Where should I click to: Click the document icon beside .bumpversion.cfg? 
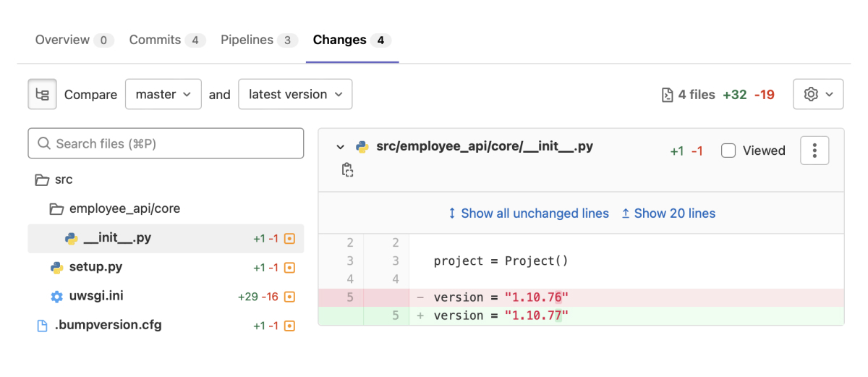tap(42, 326)
